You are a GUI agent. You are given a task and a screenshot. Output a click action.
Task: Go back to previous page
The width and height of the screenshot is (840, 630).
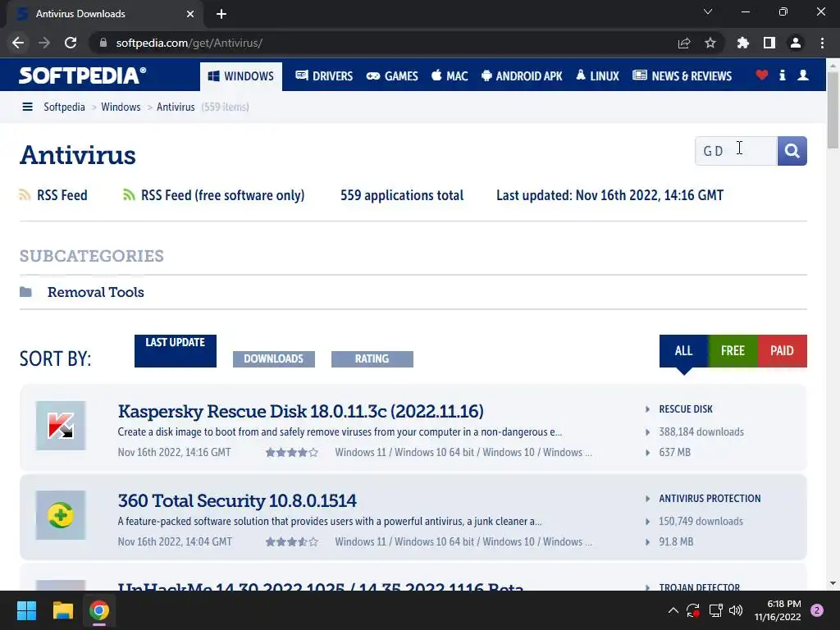click(x=18, y=43)
